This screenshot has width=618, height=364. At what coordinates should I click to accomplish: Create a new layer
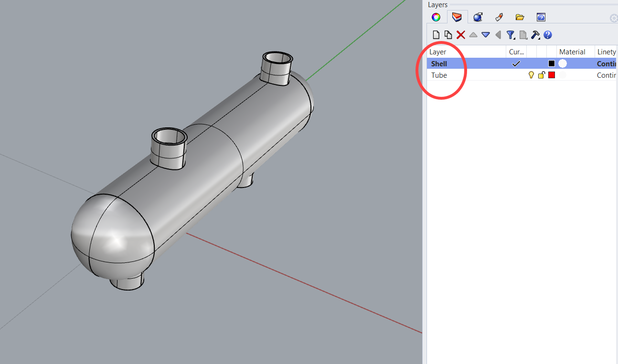click(x=436, y=34)
